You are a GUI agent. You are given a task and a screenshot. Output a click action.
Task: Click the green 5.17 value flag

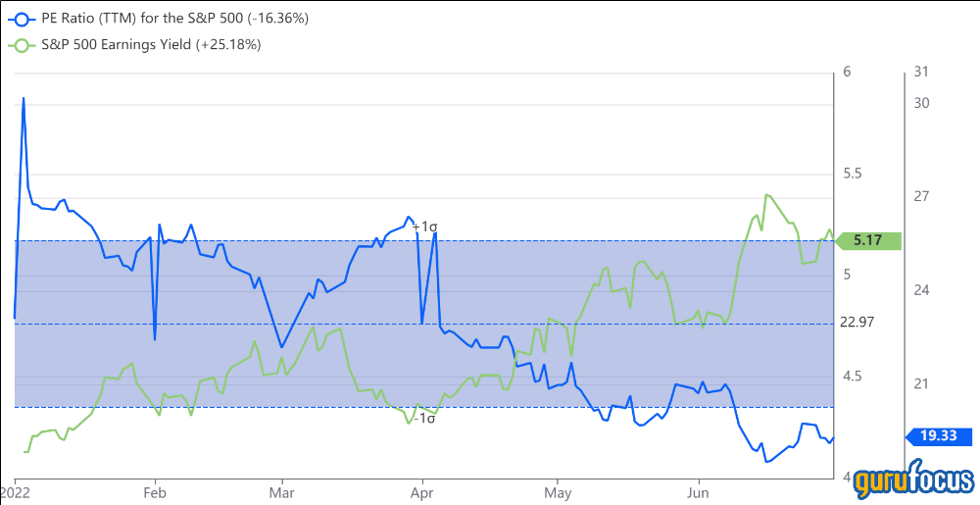(x=866, y=238)
